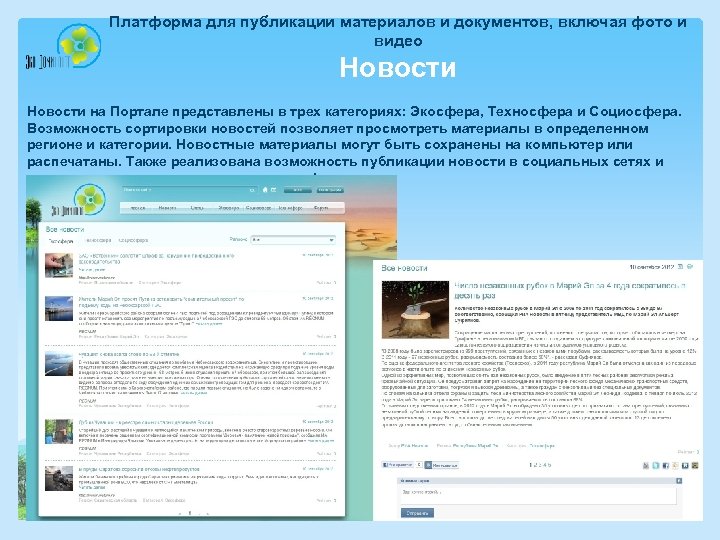720x540 pixels.
Task: Share the article via the VK icon
Action: pyautogui.click(x=685, y=466)
